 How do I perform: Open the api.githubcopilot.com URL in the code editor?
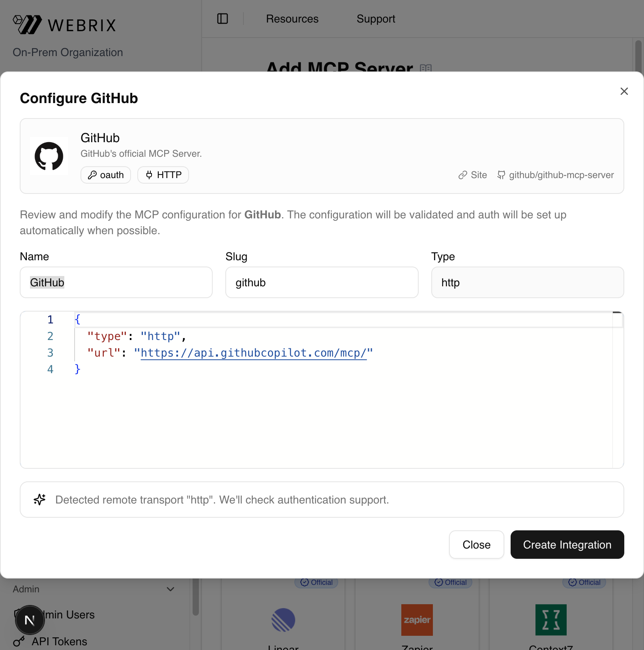tap(253, 353)
